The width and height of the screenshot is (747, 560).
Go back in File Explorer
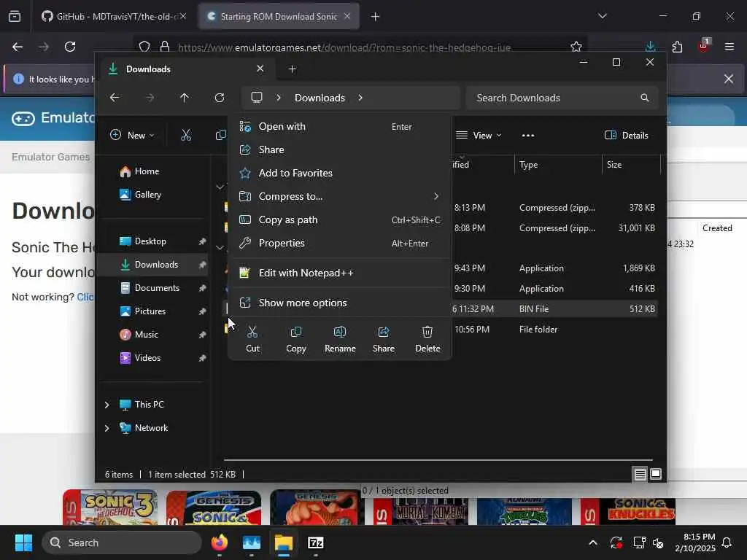115,98
